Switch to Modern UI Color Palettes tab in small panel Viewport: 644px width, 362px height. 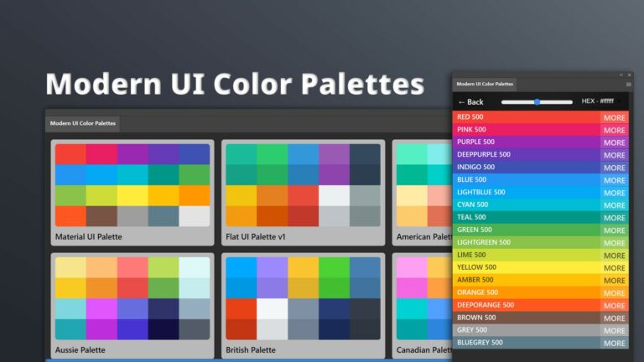coord(485,85)
